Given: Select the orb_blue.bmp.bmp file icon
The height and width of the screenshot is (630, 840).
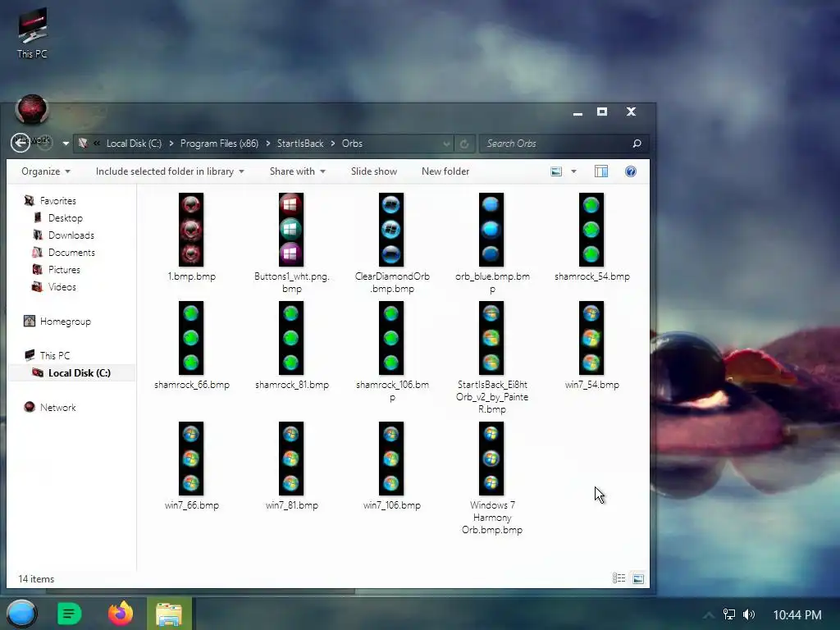Looking at the screenshot, I should click(491, 230).
